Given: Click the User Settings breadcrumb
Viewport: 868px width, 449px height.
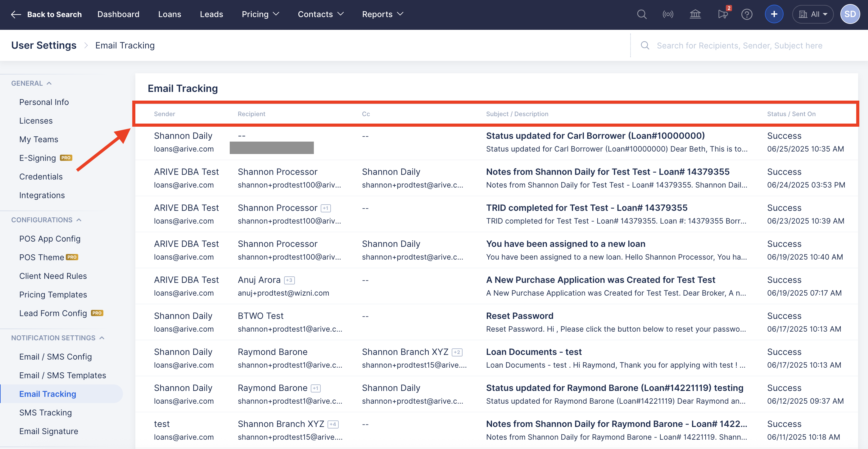Looking at the screenshot, I should 44,45.
